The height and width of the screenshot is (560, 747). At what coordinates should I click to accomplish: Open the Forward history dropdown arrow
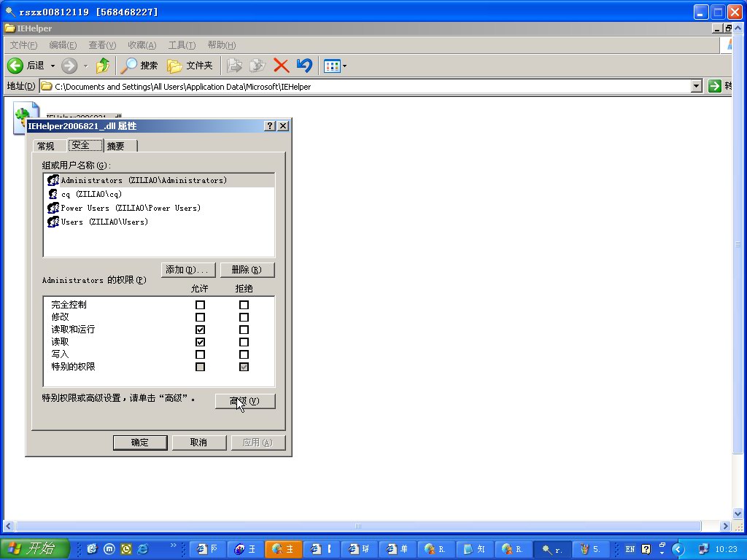86,66
